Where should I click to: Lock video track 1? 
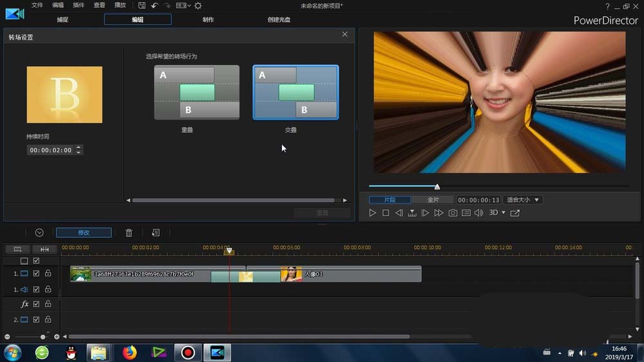(48, 273)
